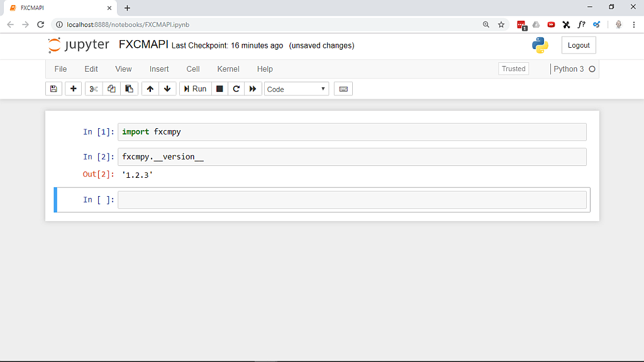644x362 pixels.
Task: Click the kernel idle indicator circle
Action: [592, 69]
